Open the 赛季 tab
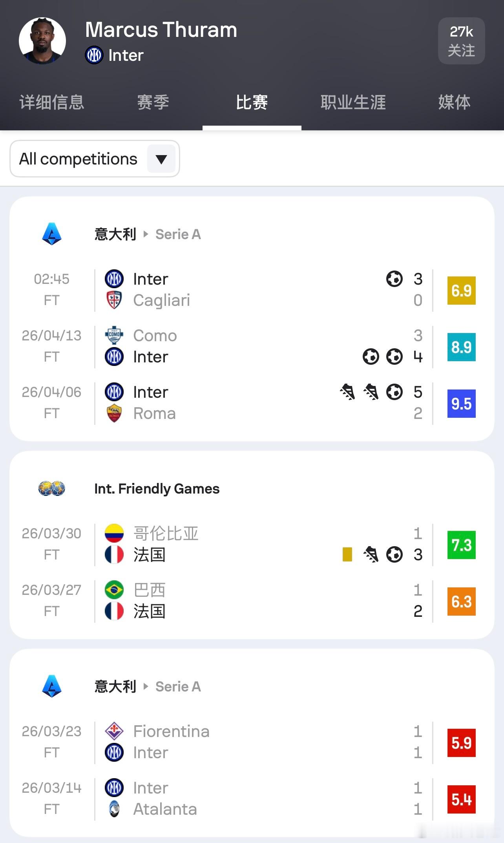504x843 pixels. [x=153, y=102]
